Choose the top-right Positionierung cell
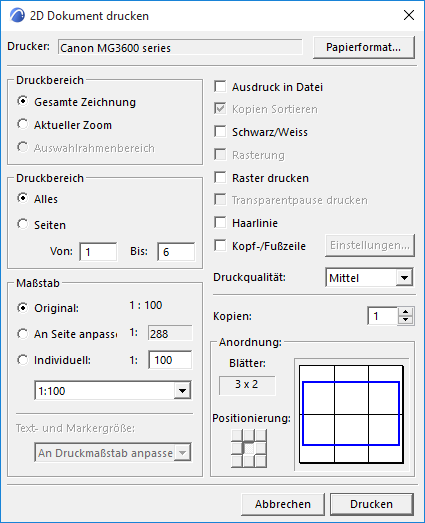 click(x=261, y=436)
